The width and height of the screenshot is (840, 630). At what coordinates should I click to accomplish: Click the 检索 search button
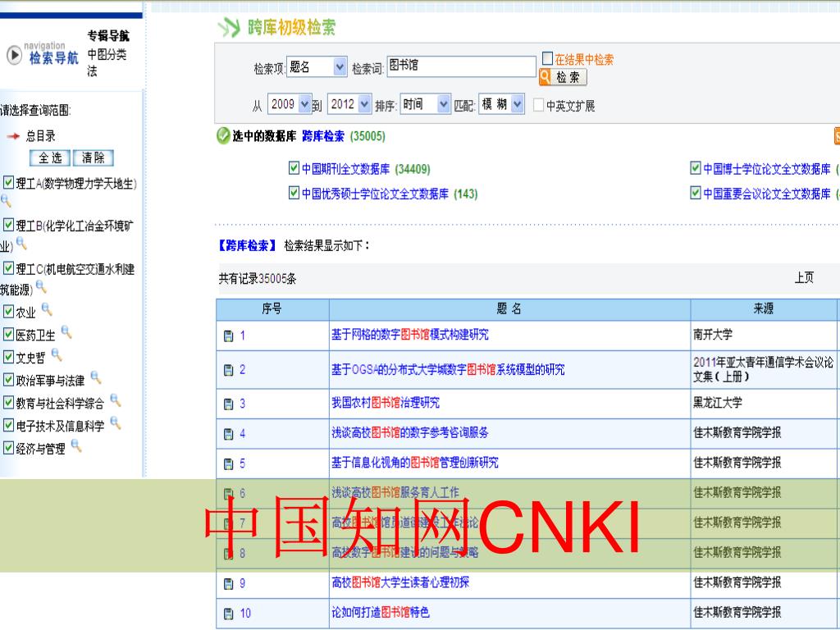click(x=563, y=77)
